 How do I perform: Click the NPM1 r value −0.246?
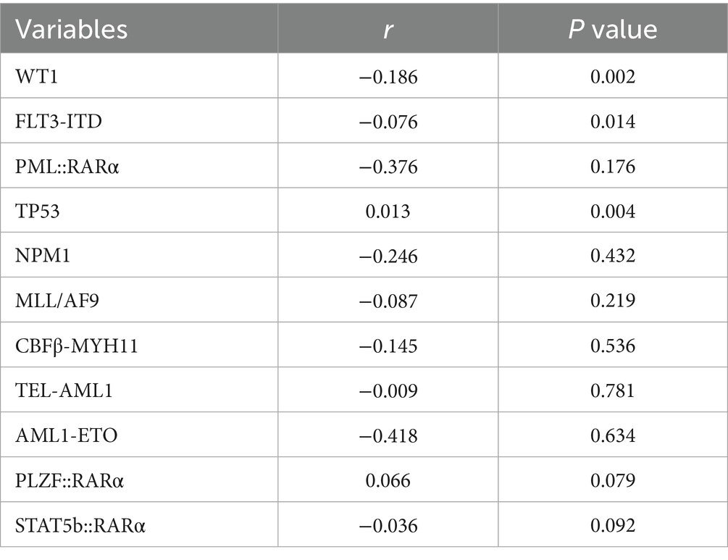pyautogui.click(x=388, y=257)
